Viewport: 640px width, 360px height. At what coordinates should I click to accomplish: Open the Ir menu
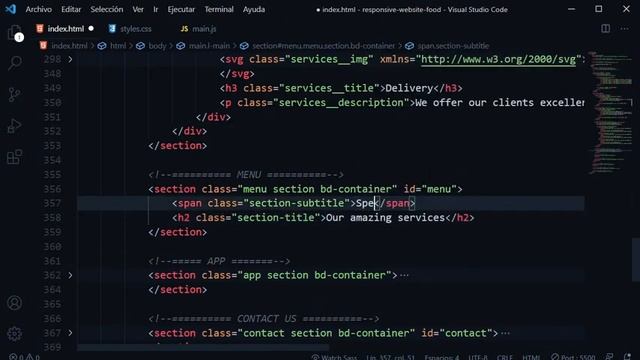coord(156,9)
